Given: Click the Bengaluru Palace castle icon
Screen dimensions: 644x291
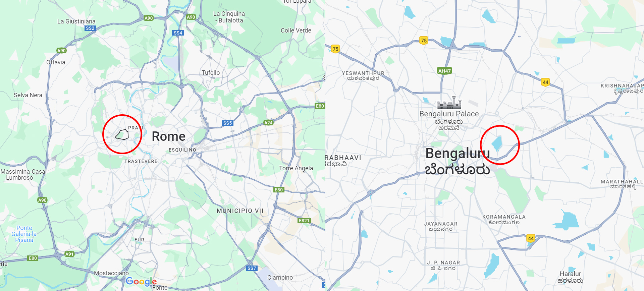Looking at the screenshot, I should click(x=449, y=103).
